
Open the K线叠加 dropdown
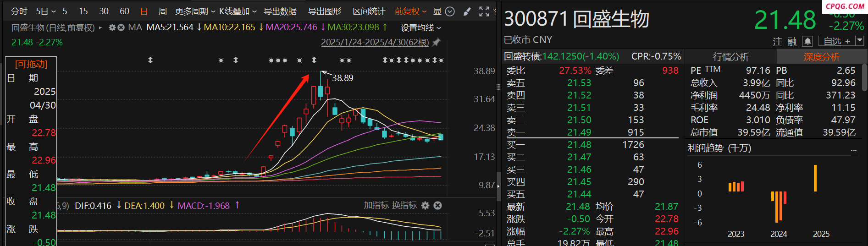click(238, 11)
